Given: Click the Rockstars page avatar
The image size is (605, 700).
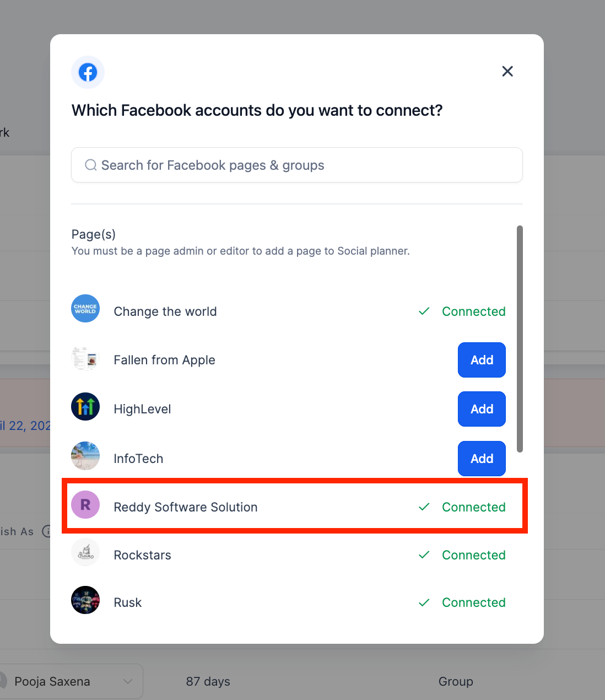Looking at the screenshot, I should (85, 552).
